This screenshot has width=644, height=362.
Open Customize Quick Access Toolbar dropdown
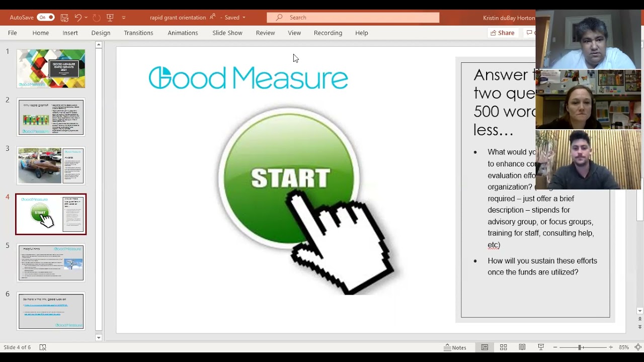coord(124,17)
